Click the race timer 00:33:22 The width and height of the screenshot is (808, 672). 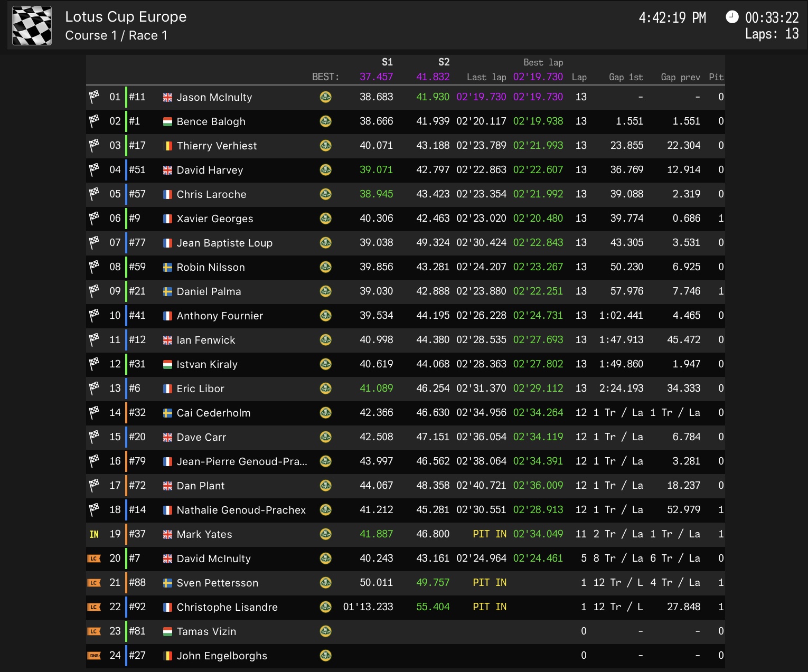point(772,18)
